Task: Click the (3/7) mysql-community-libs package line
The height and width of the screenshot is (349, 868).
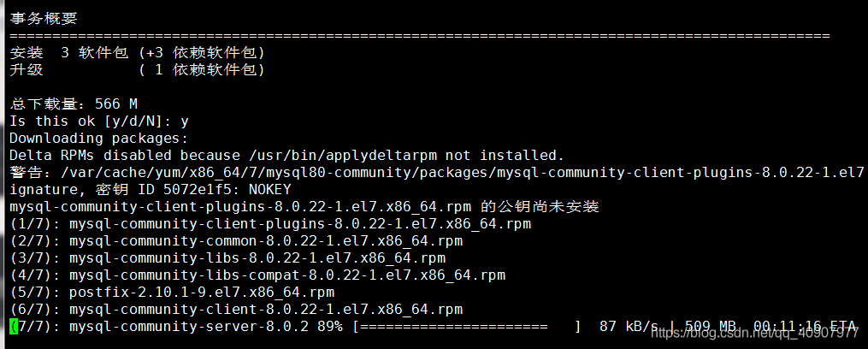Action: coord(227,257)
